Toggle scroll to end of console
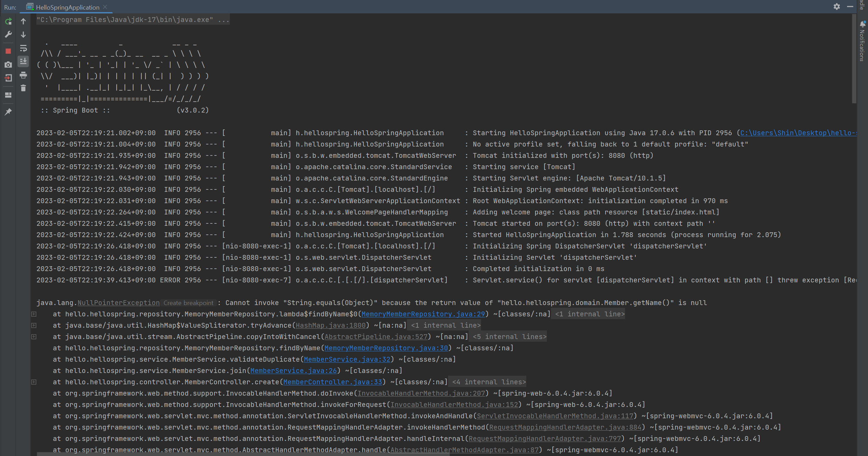The image size is (868, 456). coord(23,61)
